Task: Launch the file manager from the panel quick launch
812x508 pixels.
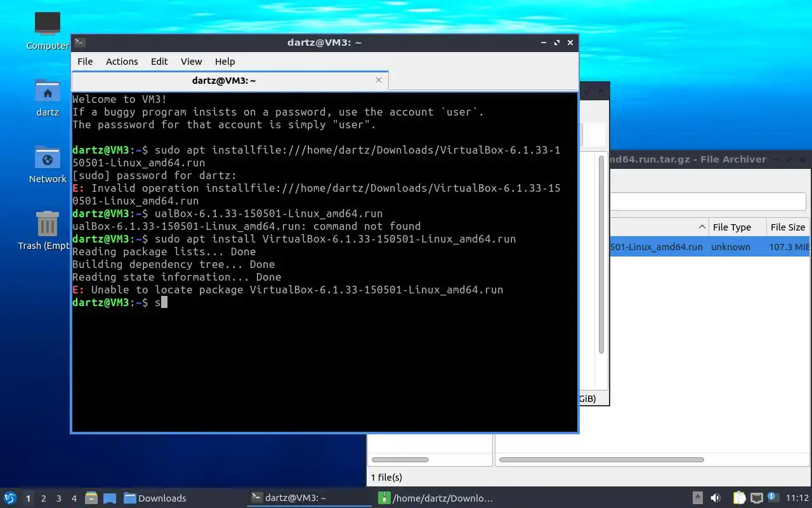Action: pos(91,498)
